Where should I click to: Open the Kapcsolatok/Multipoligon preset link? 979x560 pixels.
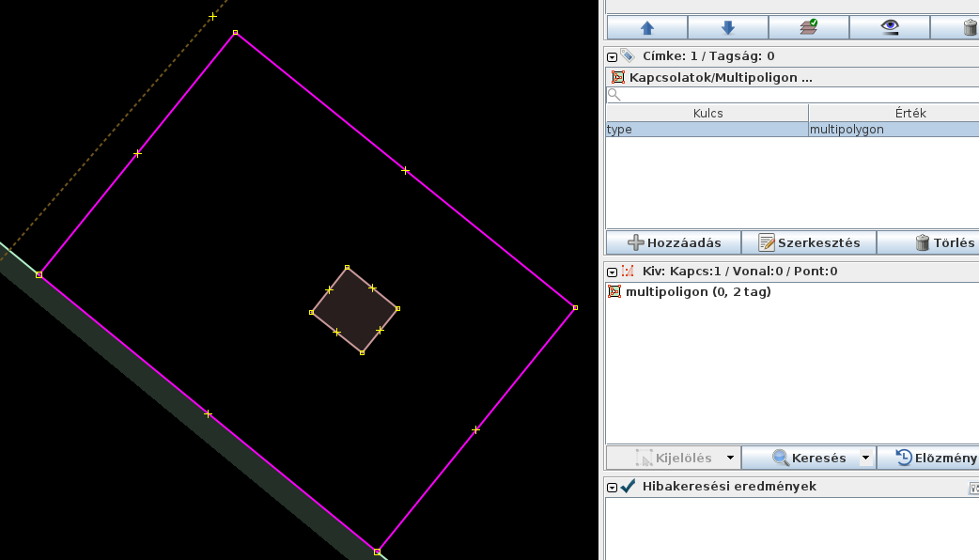point(721,77)
